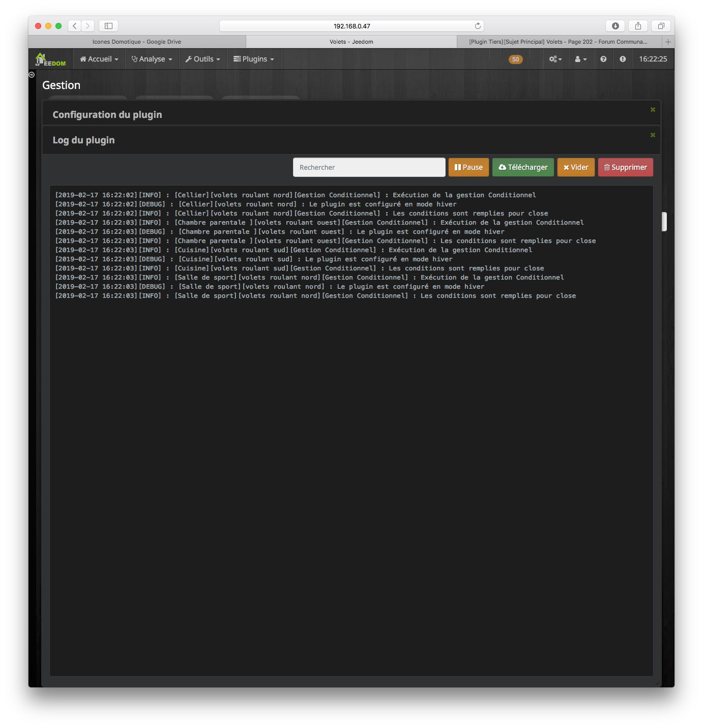Image resolution: width=703 pixels, height=728 pixels.
Task: Click Cuisine DEBUG mode hiver line
Action: click(x=254, y=259)
